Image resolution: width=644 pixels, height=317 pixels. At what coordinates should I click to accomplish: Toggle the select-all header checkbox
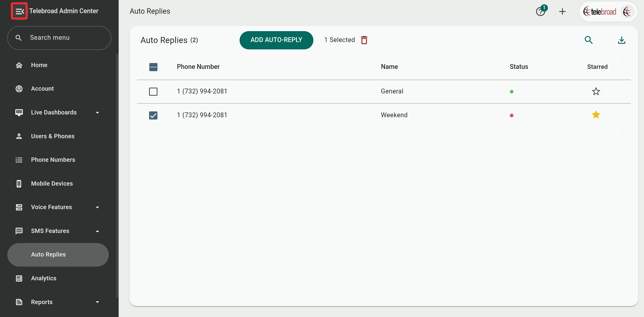pyautogui.click(x=153, y=67)
